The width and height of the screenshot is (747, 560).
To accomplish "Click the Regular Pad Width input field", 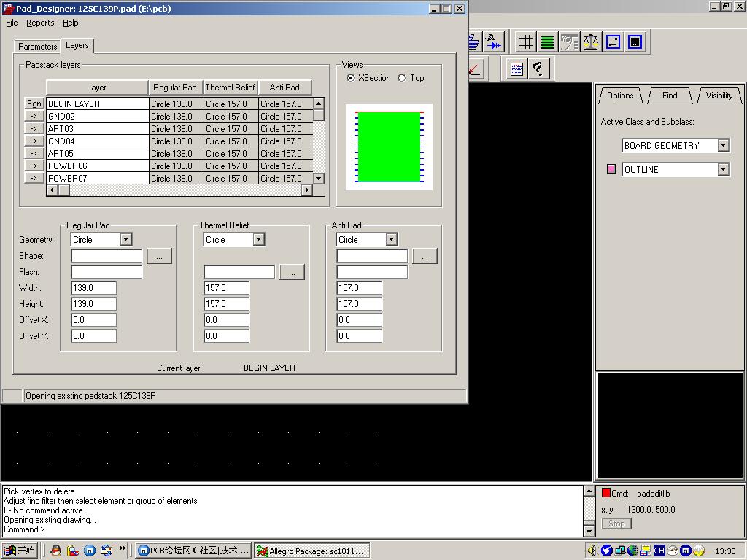I will click(93, 288).
